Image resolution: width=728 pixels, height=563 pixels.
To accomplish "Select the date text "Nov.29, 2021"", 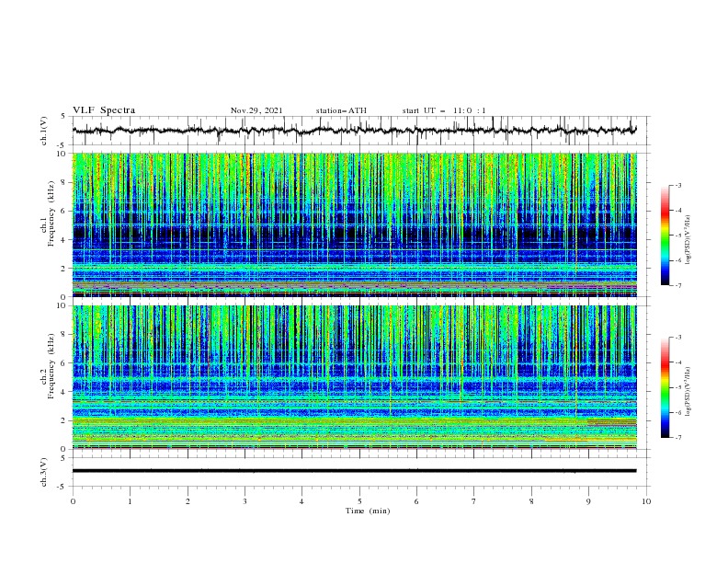I will [256, 110].
